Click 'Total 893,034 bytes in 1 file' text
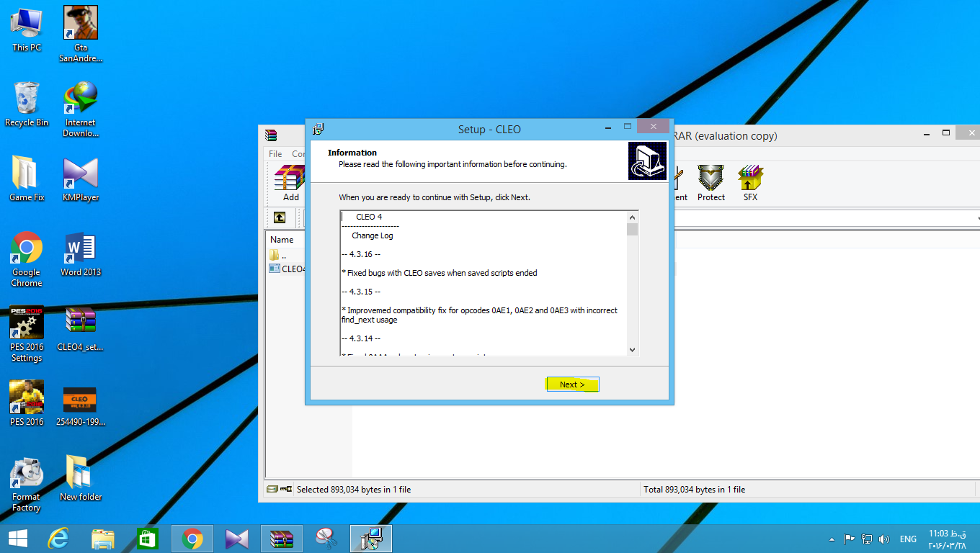This screenshot has height=553, width=980. [695, 490]
